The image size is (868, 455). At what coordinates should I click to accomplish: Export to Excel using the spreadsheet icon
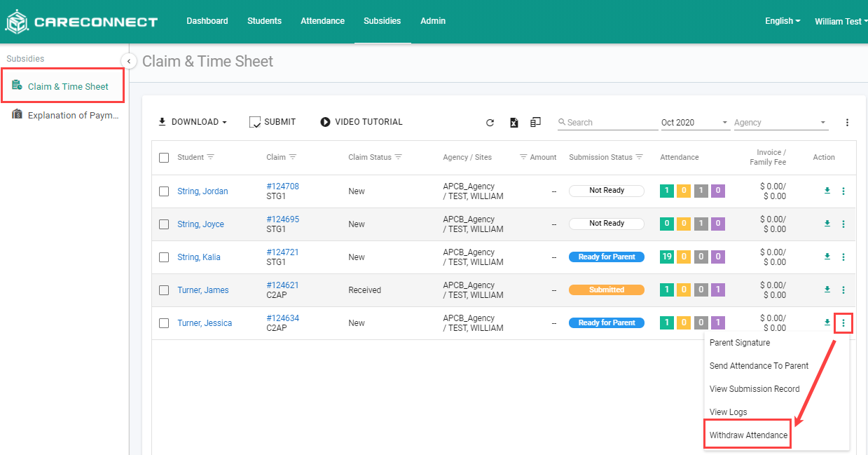pos(514,123)
